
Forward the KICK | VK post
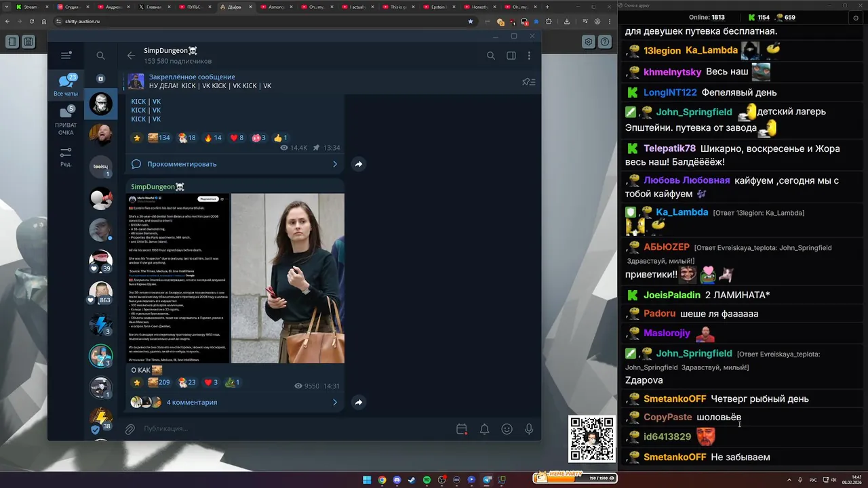pos(359,164)
